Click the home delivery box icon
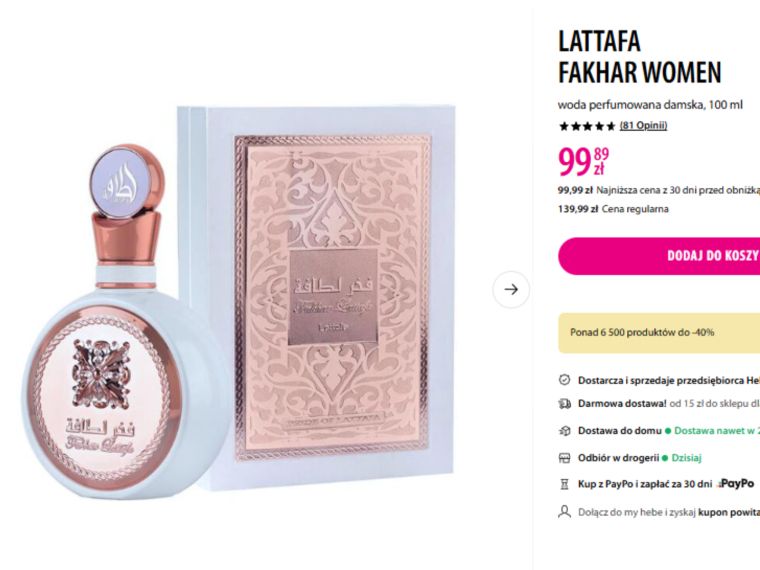The width and height of the screenshot is (760, 570). click(x=564, y=430)
